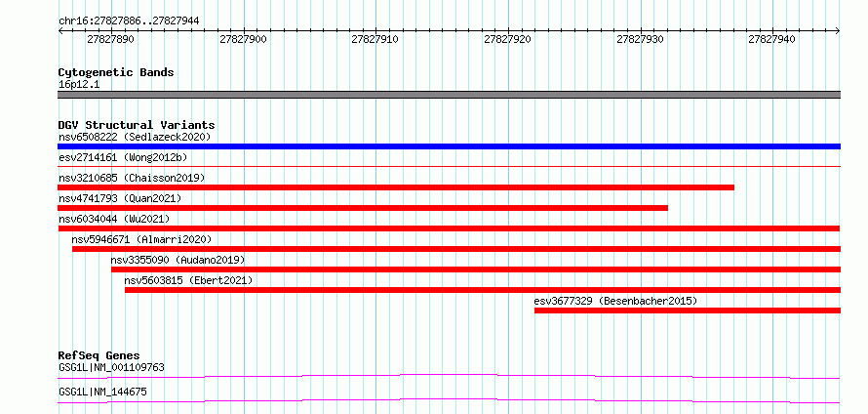Screen dimensions: 868x414
Task: Select the red nsv3355090 variant bar
Action: pos(476,269)
